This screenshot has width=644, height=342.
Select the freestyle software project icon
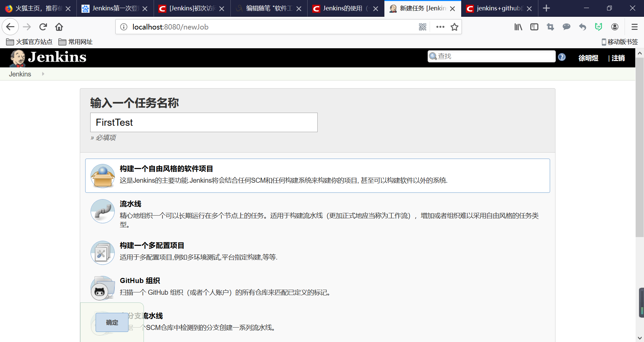coord(103,176)
